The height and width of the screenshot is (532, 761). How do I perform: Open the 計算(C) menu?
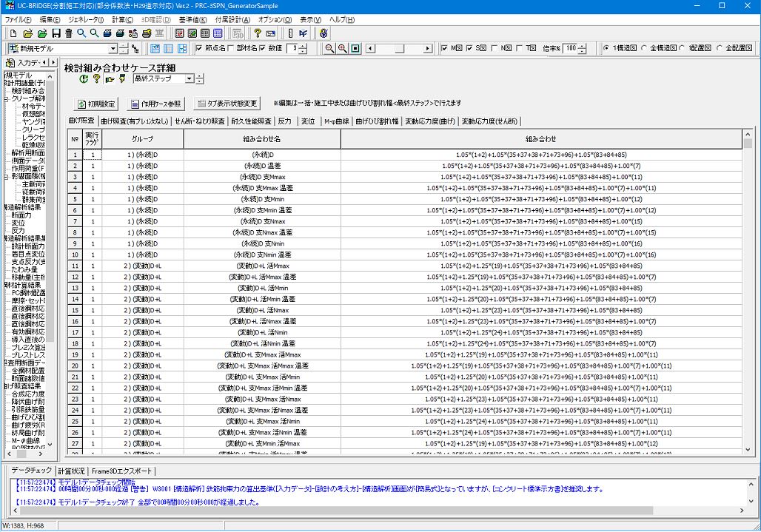(123, 19)
